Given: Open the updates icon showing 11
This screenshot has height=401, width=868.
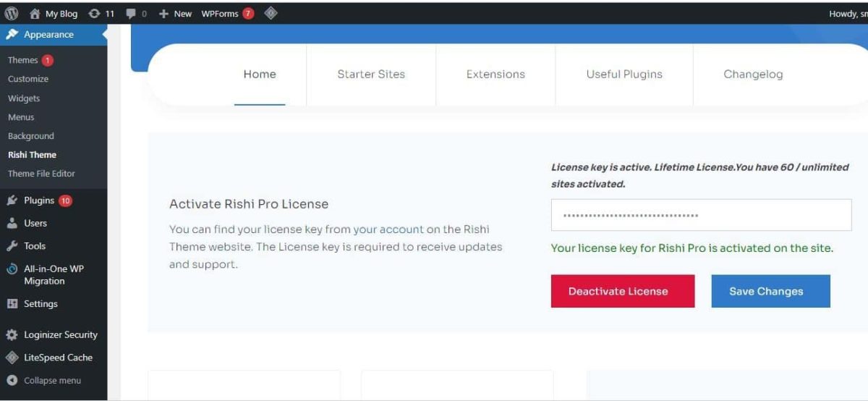Looking at the screenshot, I should click(94, 13).
